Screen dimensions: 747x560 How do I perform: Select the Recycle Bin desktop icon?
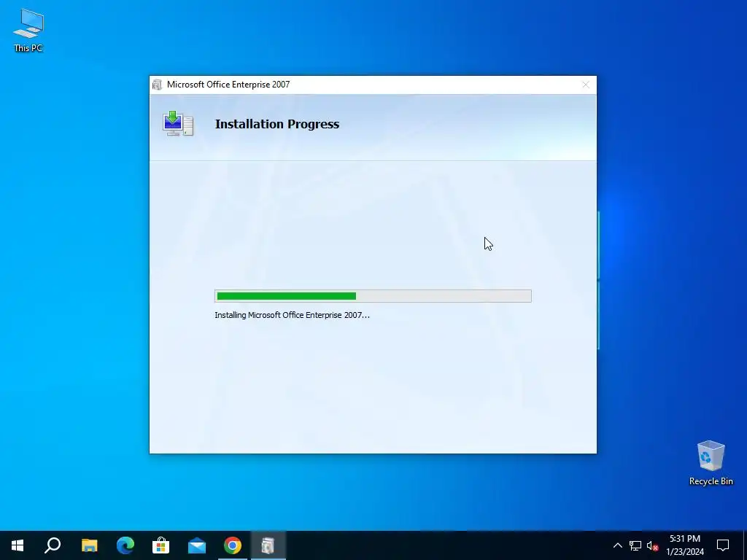pos(711,462)
